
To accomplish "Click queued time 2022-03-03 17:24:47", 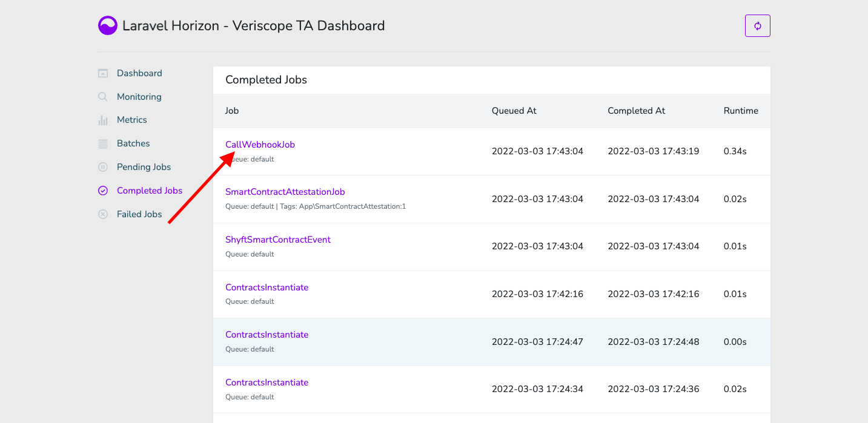I will click(x=538, y=342).
